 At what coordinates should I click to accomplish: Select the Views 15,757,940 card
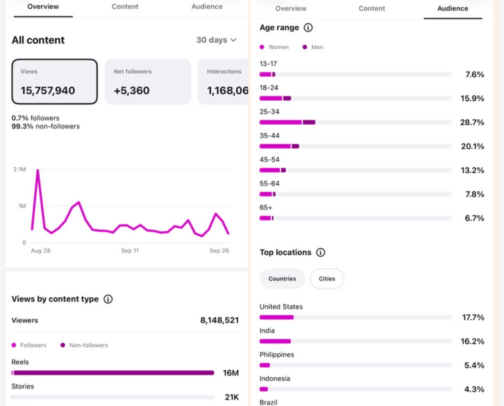pyautogui.click(x=55, y=82)
